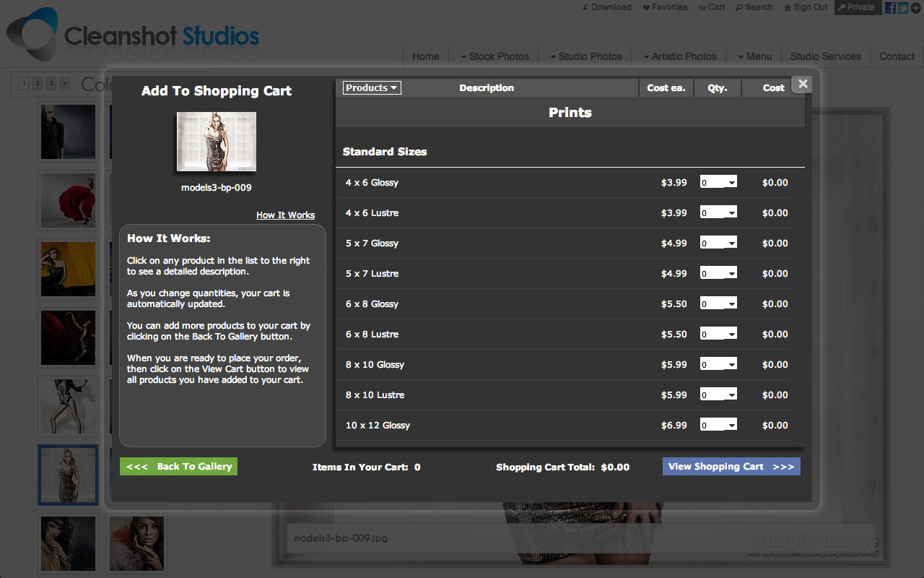Open Cart link in top bar
Screen dimensions: 924x578
(x=712, y=7)
